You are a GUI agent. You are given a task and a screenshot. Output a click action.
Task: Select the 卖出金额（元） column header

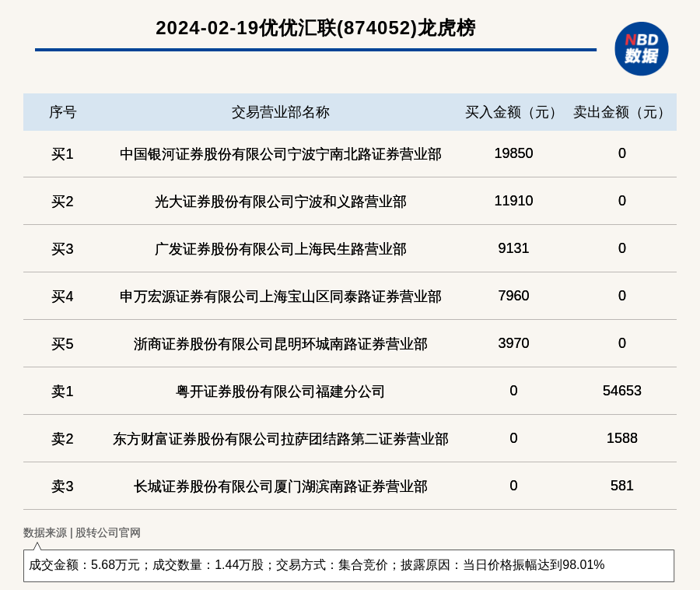pyautogui.click(x=621, y=112)
